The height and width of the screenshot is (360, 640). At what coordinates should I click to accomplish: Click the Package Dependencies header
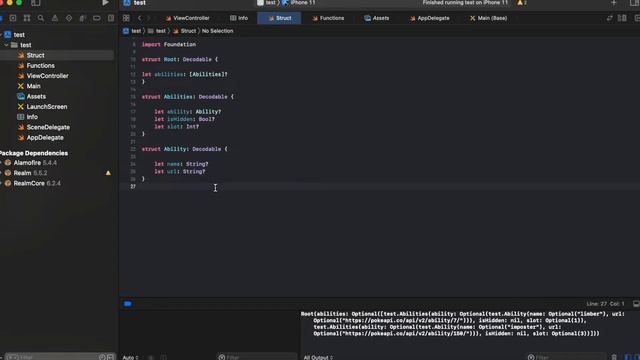click(34, 153)
